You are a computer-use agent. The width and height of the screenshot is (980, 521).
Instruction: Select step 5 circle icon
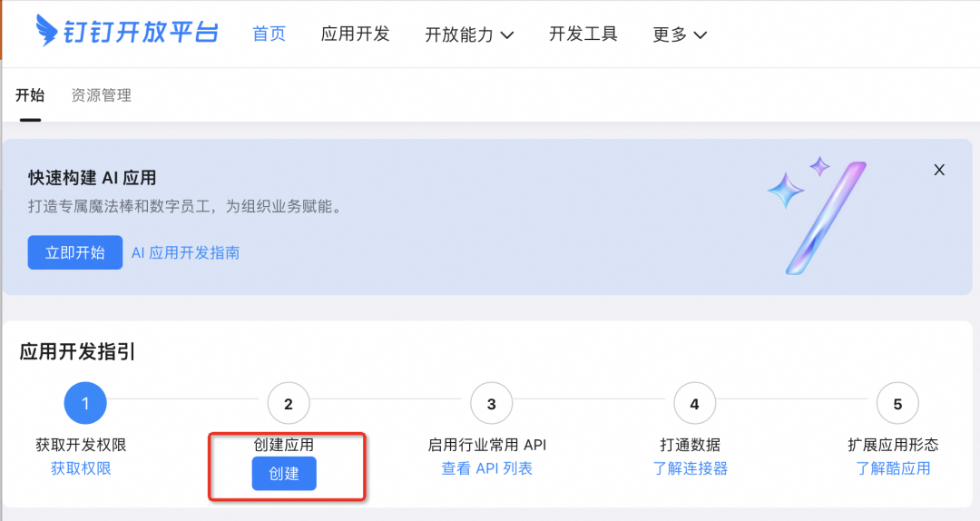point(897,404)
